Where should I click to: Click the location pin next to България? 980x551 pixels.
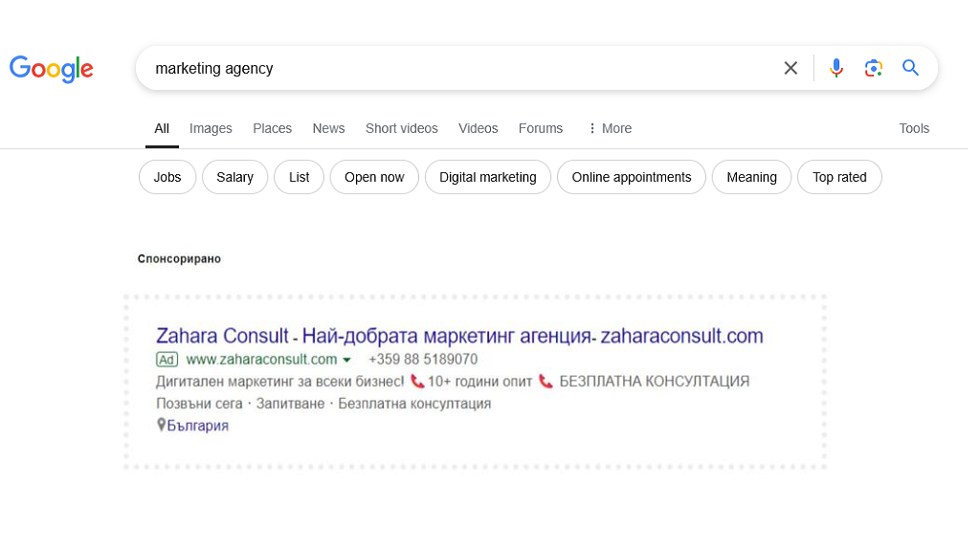[x=162, y=425]
